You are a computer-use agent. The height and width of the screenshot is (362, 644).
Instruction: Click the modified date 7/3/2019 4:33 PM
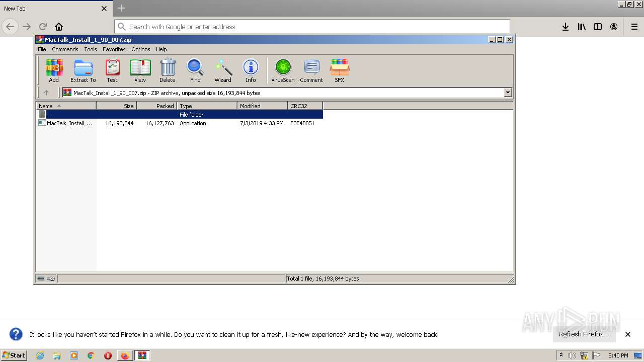click(262, 123)
